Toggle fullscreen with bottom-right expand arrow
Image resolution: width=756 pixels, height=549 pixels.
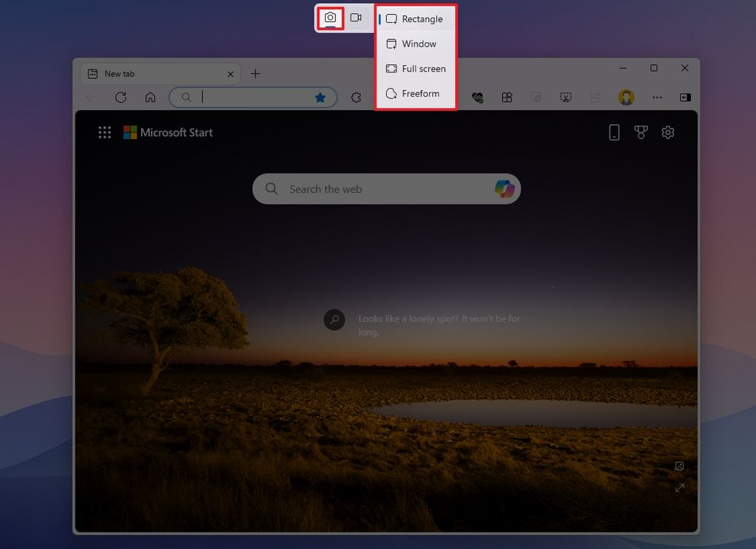[x=679, y=488]
